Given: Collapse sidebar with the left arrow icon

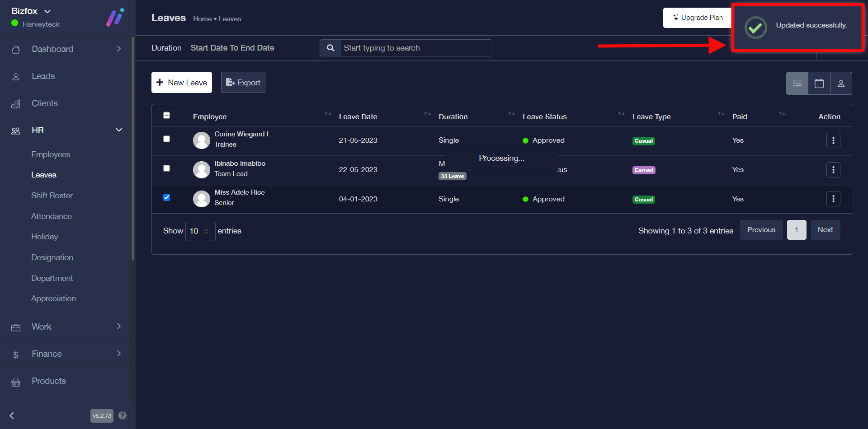Looking at the screenshot, I should (12, 415).
